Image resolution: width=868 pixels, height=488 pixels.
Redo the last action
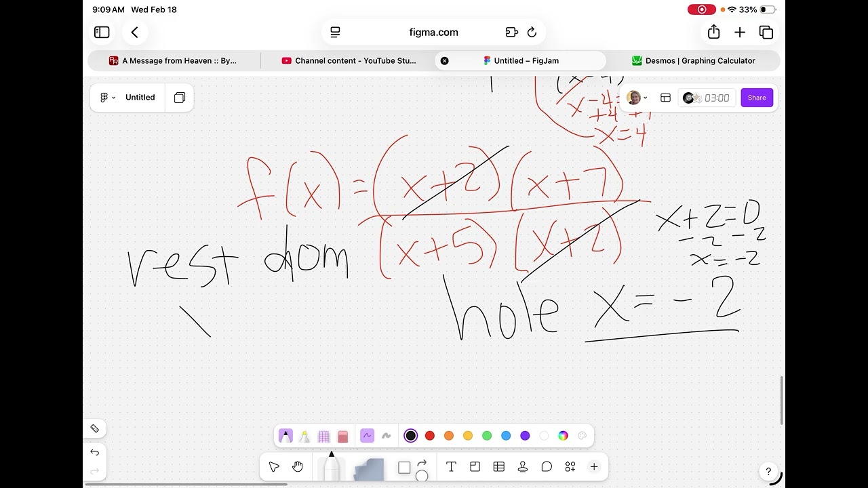click(94, 471)
